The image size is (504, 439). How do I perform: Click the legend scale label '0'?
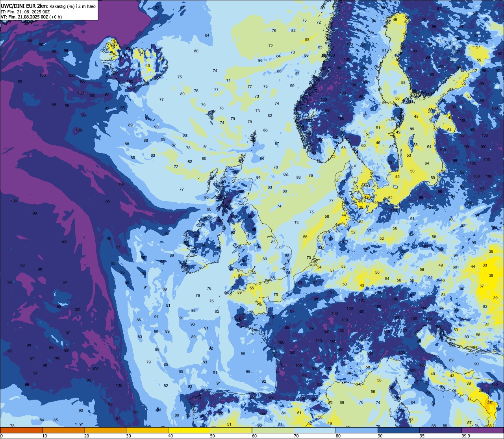tap(1, 436)
